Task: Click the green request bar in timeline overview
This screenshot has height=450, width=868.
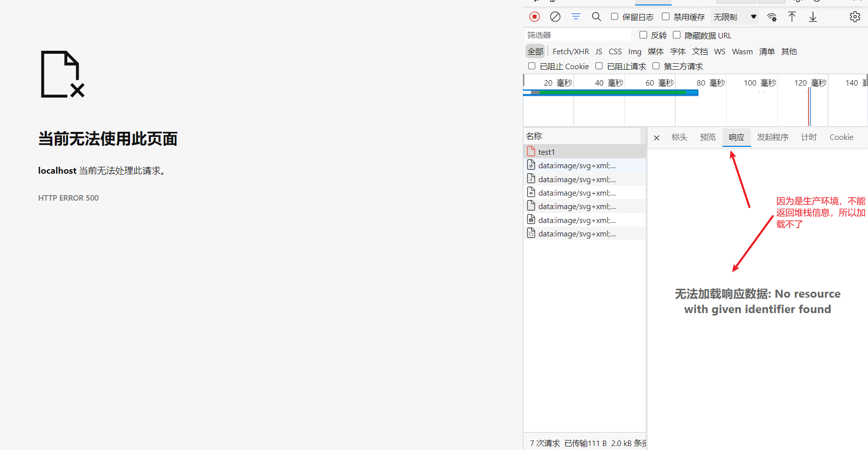Action: pyautogui.click(x=613, y=92)
